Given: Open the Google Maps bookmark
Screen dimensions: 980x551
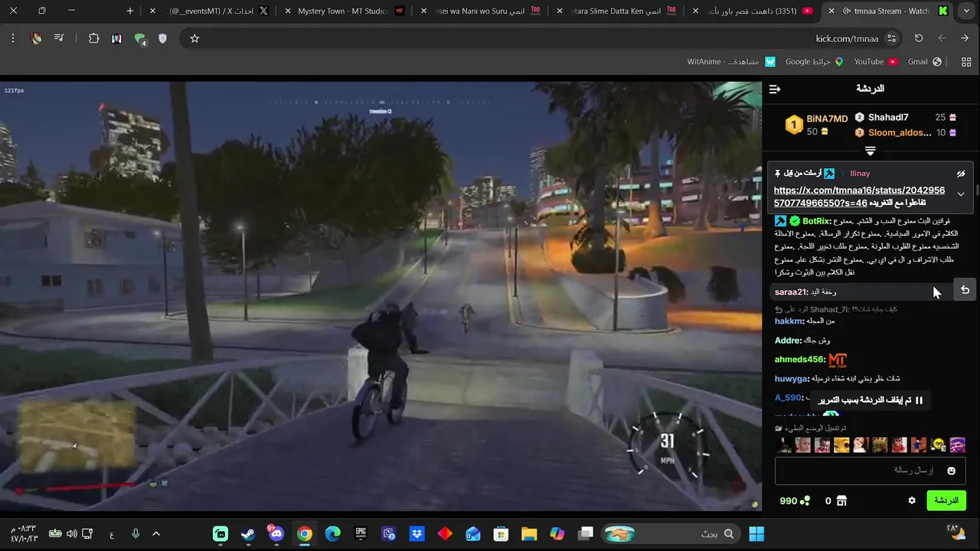Looking at the screenshot, I should pos(814,61).
